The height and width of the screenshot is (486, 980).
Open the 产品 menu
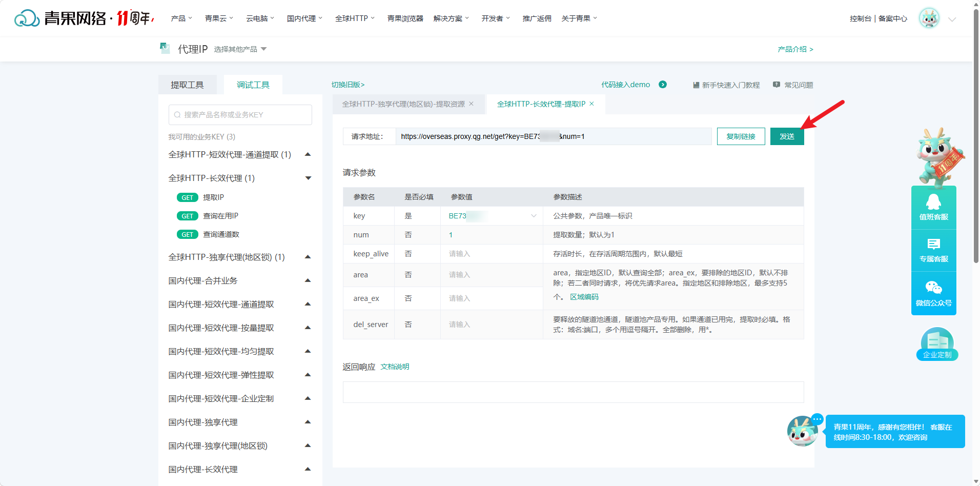coord(181,18)
